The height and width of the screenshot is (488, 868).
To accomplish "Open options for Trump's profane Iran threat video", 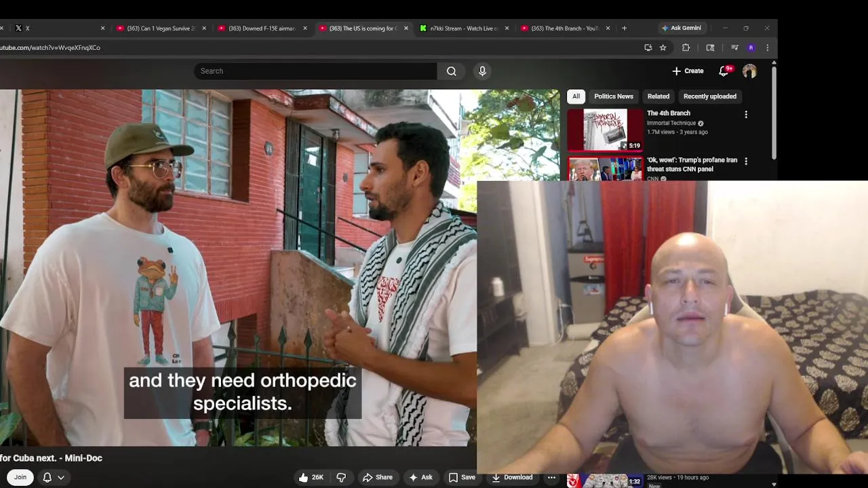I will [x=746, y=161].
